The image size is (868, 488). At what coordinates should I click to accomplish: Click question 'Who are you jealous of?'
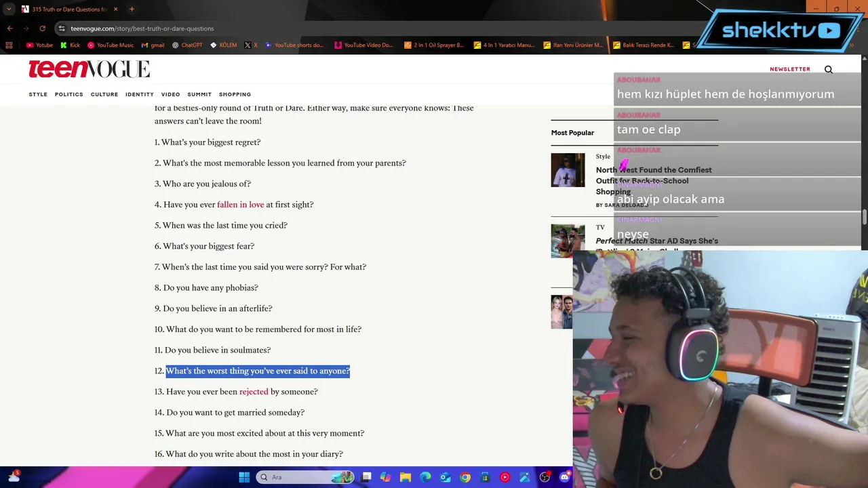207,184
